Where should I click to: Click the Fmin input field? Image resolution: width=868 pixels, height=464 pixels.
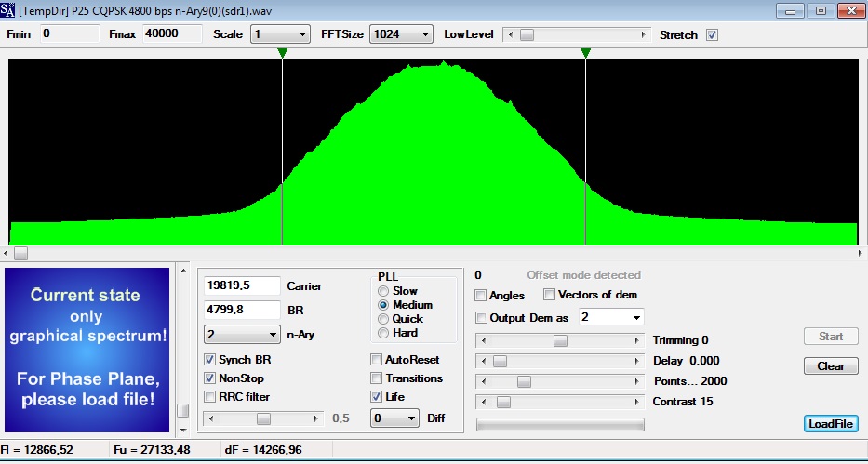(69, 33)
